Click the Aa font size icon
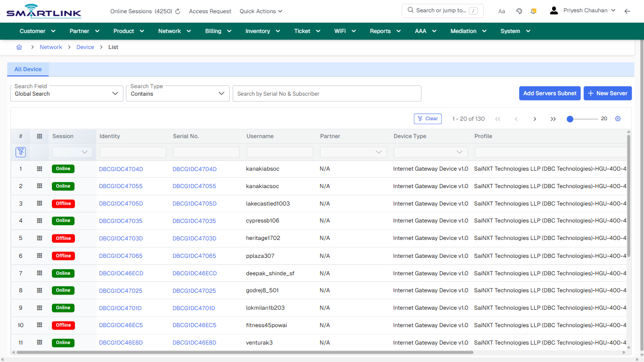644x362 pixels. tap(502, 11)
